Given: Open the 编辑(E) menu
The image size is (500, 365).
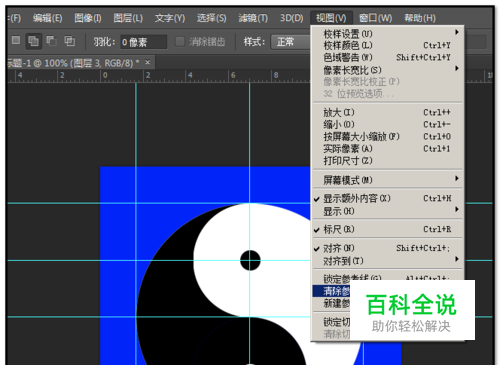Looking at the screenshot, I should [48, 18].
